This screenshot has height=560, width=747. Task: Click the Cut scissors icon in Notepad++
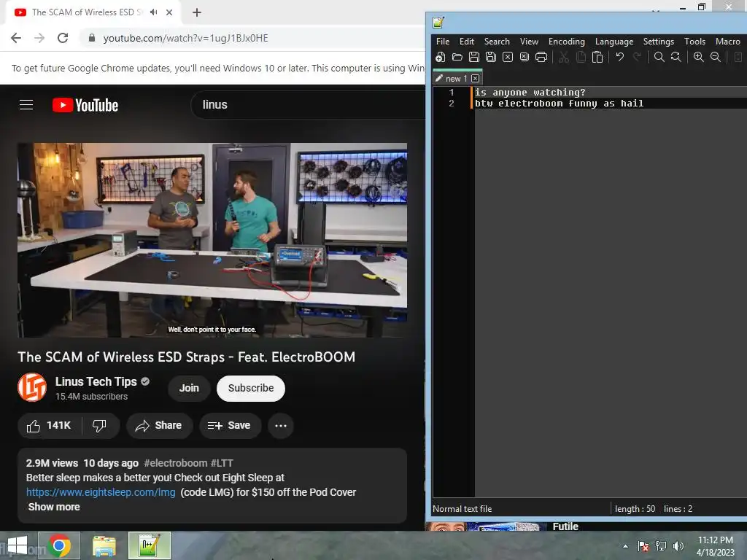tap(564, 57)
